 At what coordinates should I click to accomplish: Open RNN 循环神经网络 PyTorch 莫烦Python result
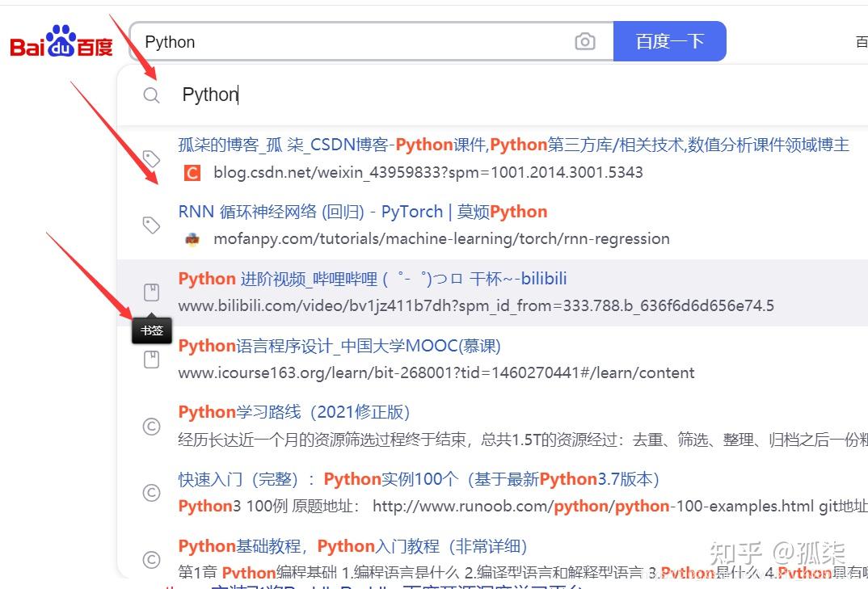click(x=363, y=212)
